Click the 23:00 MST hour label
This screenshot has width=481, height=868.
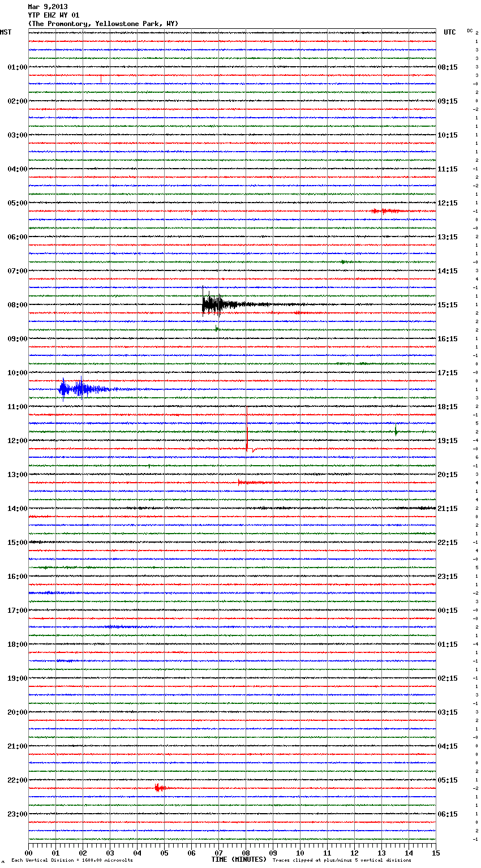click(x=17, y=814)
